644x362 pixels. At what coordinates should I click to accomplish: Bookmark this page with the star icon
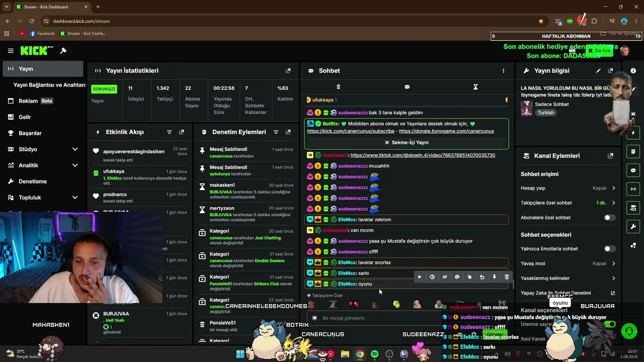coord(541,21)
